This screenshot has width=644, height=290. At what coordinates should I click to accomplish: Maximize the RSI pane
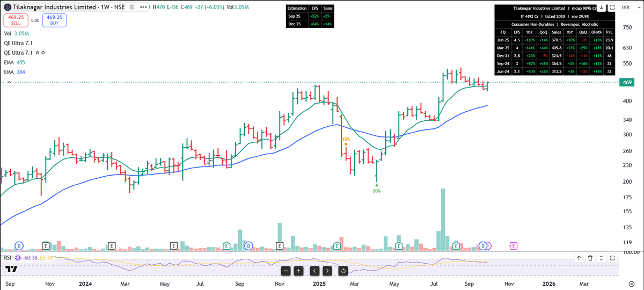click(x=612, y=258)
